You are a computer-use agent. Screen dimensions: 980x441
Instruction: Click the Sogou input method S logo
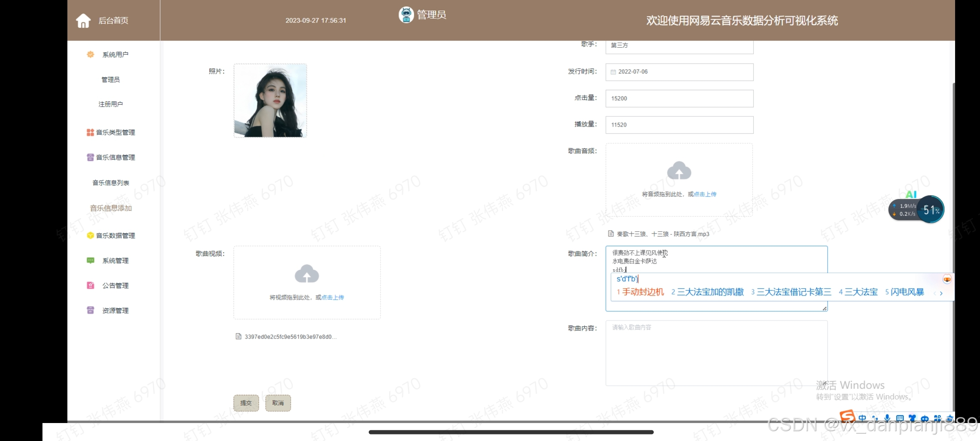point(847,416)
